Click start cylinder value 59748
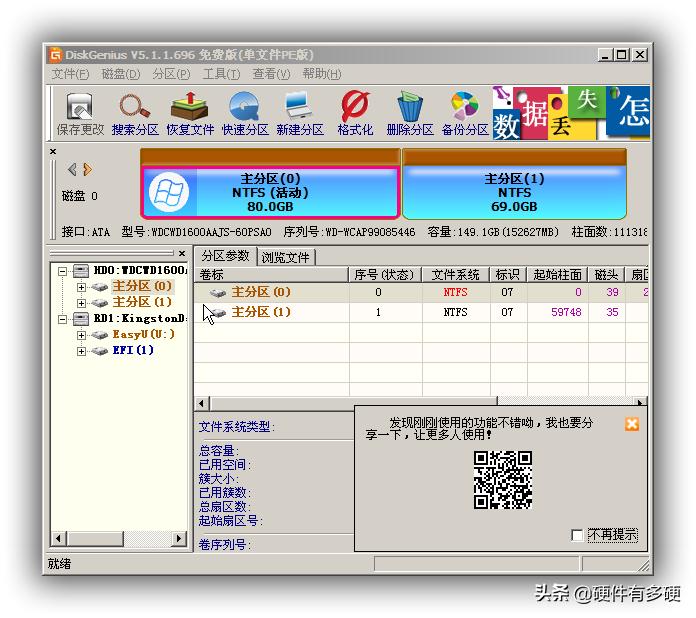 pyautogui.click(x=566, y=312)
